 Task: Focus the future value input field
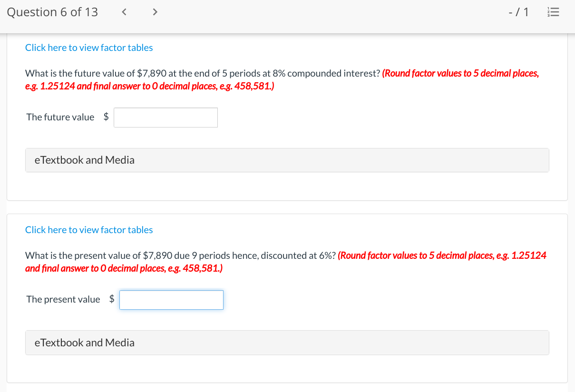(x=166, y=118)
